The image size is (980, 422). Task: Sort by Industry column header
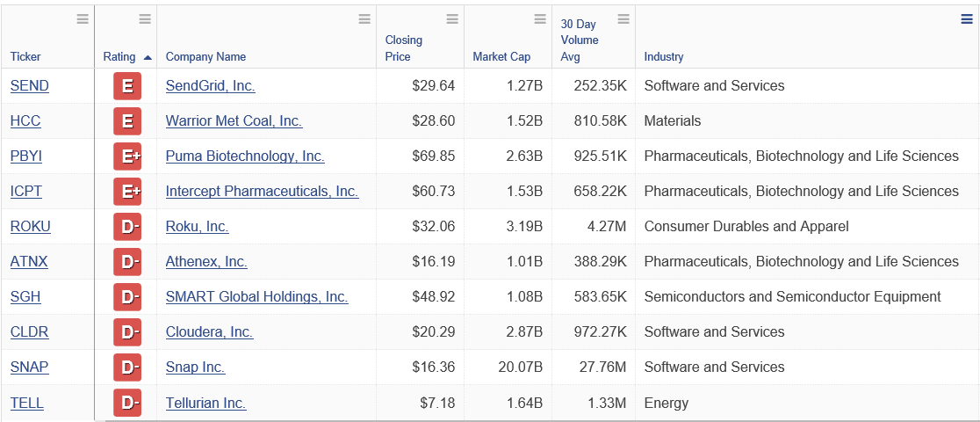pos(664,57)
